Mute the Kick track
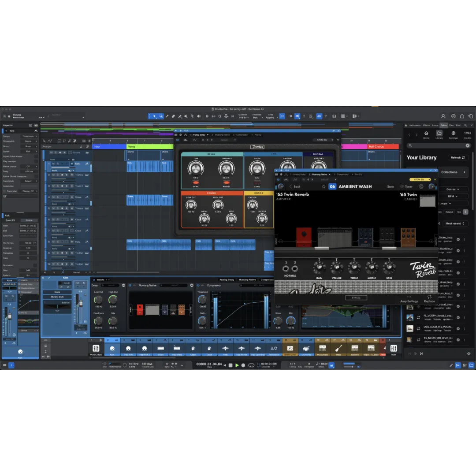 [53, 164]
